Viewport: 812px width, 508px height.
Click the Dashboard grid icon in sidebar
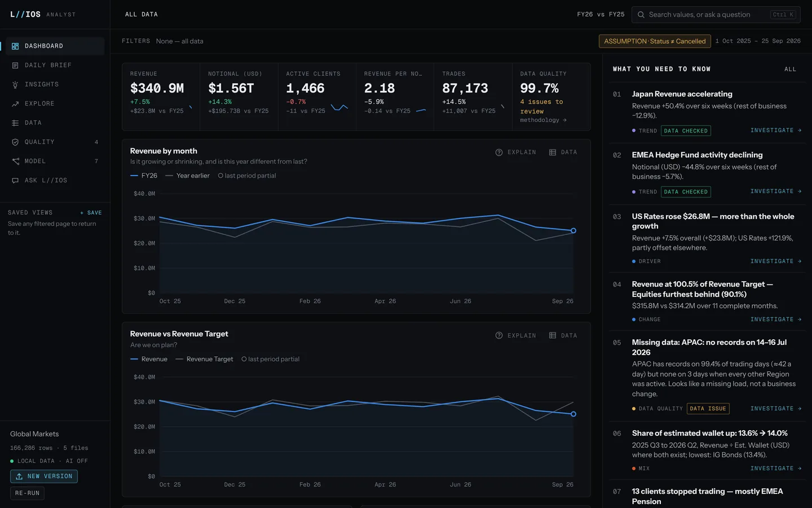click(15, 46)
